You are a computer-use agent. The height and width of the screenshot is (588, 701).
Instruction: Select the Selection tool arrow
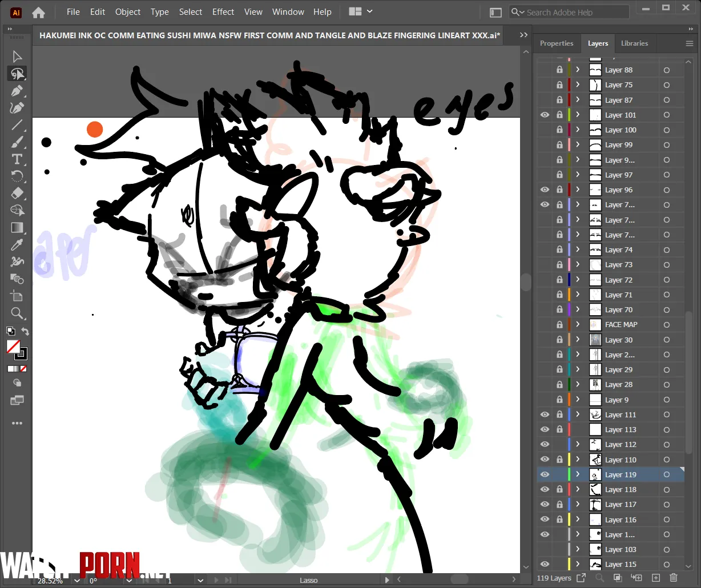pos(17,56)
